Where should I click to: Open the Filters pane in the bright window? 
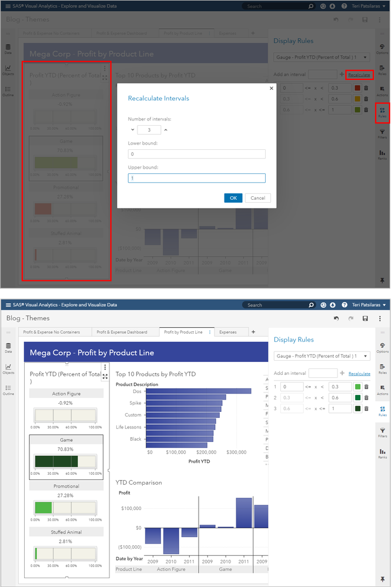click(x=382, y=432)
